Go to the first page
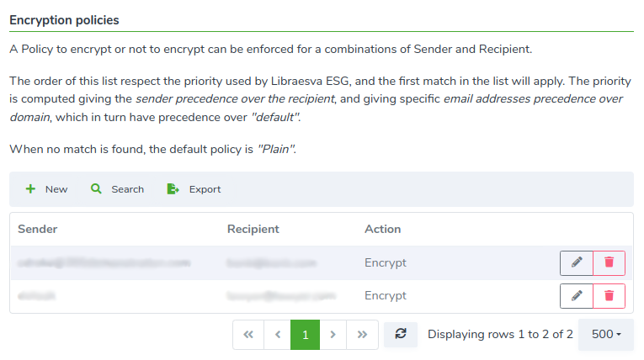 click(x=248, y=335)
